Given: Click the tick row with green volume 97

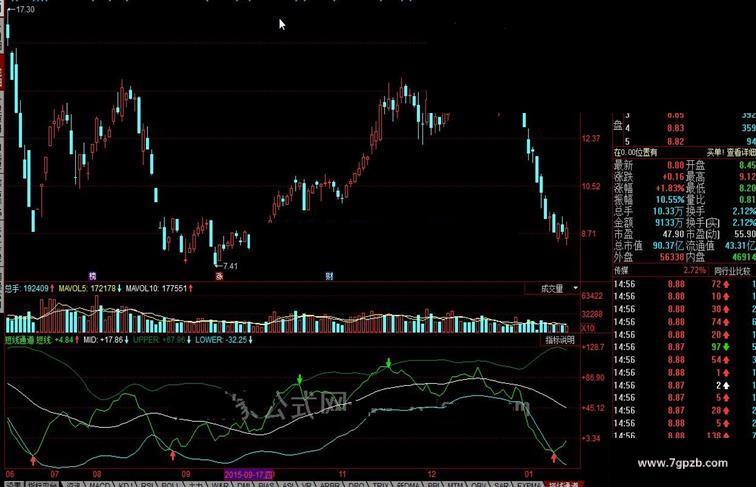Looking at the screenshot, I should pyautogui.click(x=685, y=347).
